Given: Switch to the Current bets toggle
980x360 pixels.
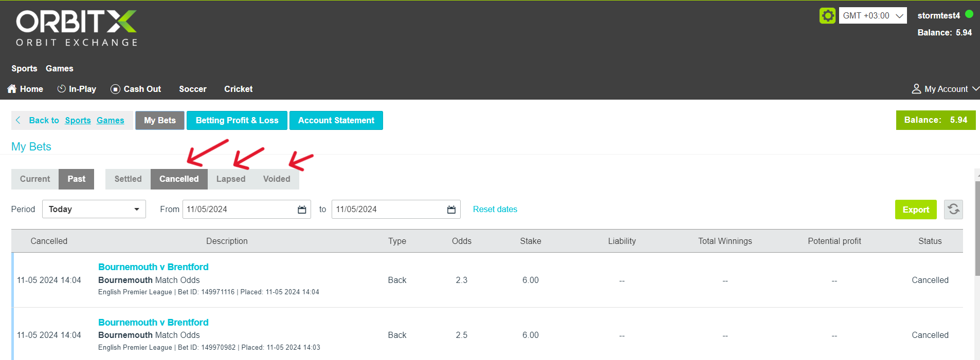Looking at the screenshot, I should pos(35,179).
